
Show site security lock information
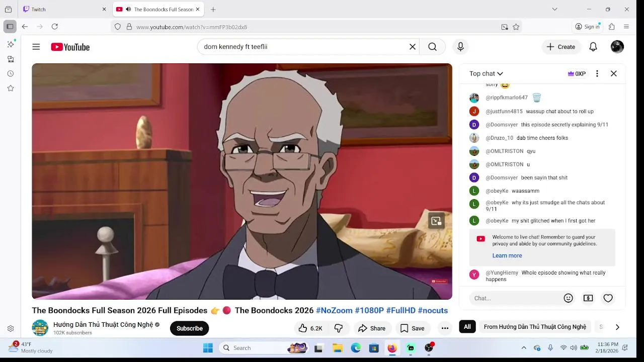129,27
